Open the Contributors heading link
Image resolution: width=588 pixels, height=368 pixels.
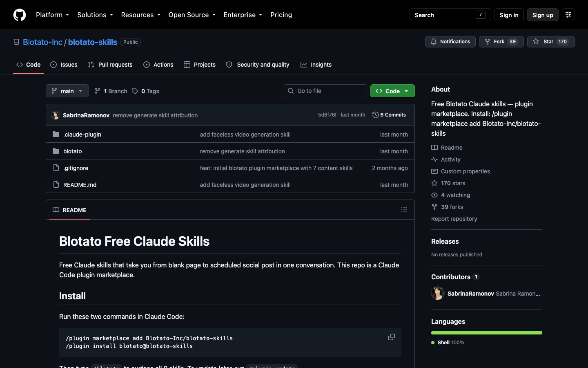pyautogui.click(x=455, y=277)
